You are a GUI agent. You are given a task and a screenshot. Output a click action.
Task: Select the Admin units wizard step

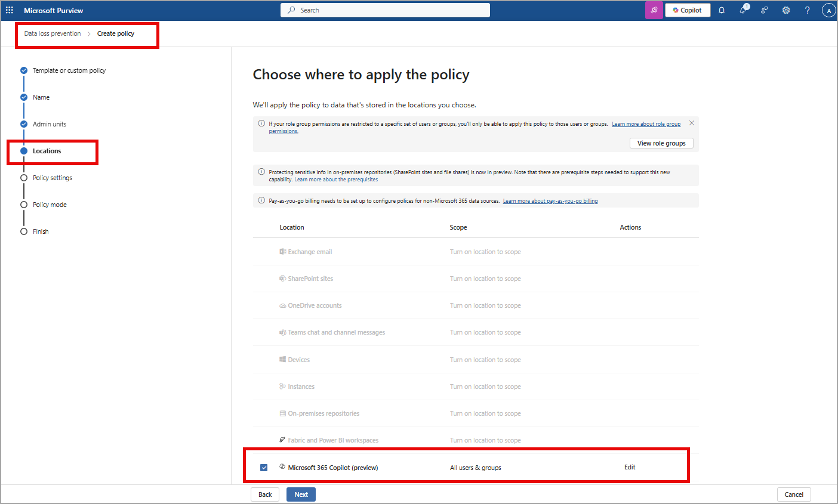tap(49, 124)
